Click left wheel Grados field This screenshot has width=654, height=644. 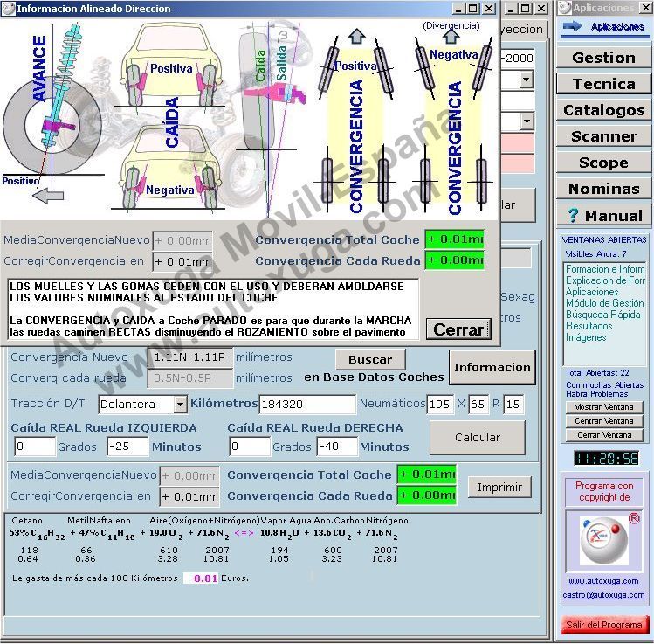coord(35,447)
